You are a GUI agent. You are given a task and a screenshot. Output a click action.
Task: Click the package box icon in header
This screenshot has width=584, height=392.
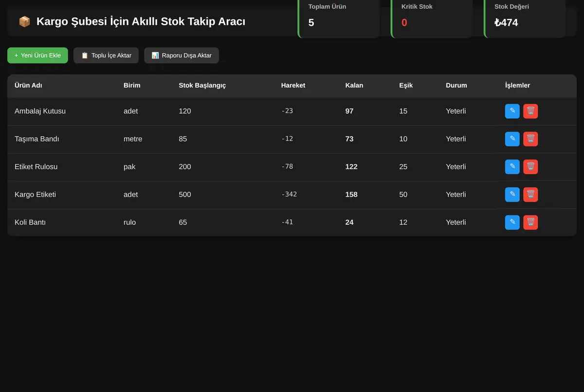click(24, 22)
